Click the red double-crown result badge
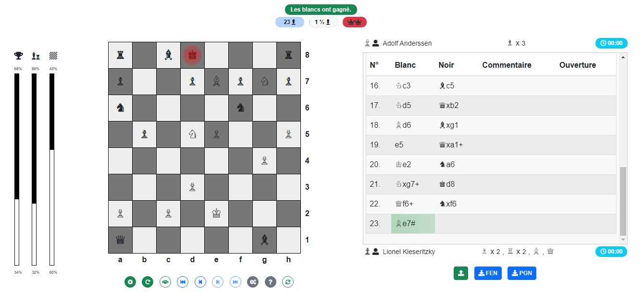This screenshot has height=303, width=644. [x=354, y=22]
